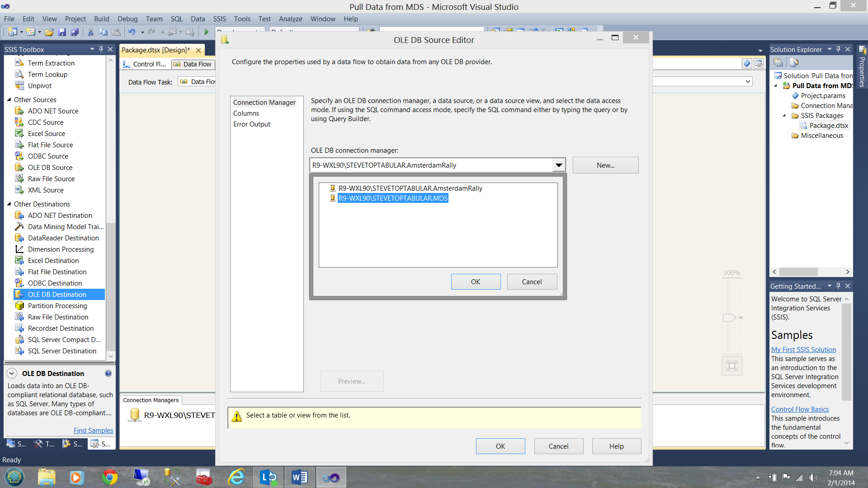Click the design surface zoom slider
This screenshot has width=868, height=488.
tap(729, 318)
